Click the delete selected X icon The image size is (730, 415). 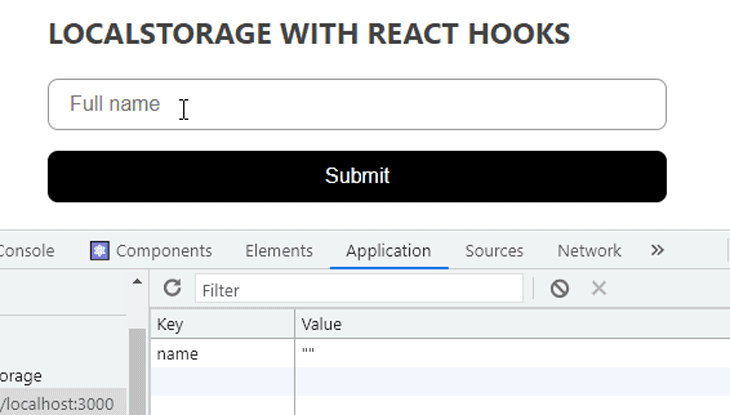[599, 288]
